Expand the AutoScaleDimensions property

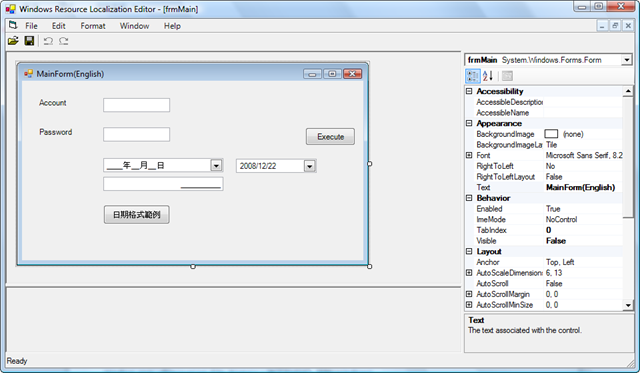[469, 272]
